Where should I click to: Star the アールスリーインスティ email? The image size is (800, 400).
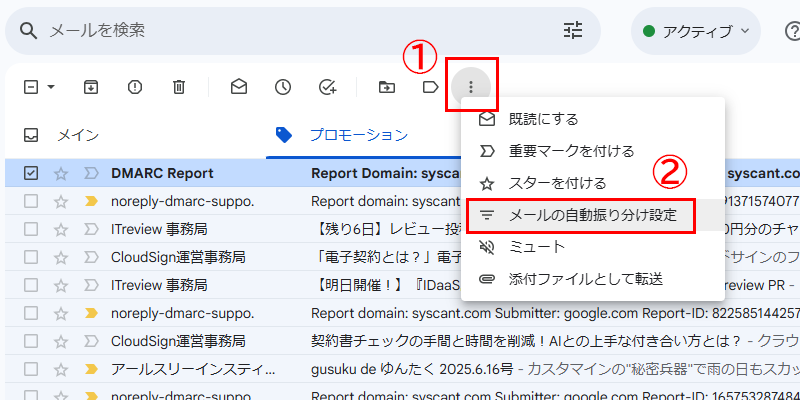coord(61,369)
